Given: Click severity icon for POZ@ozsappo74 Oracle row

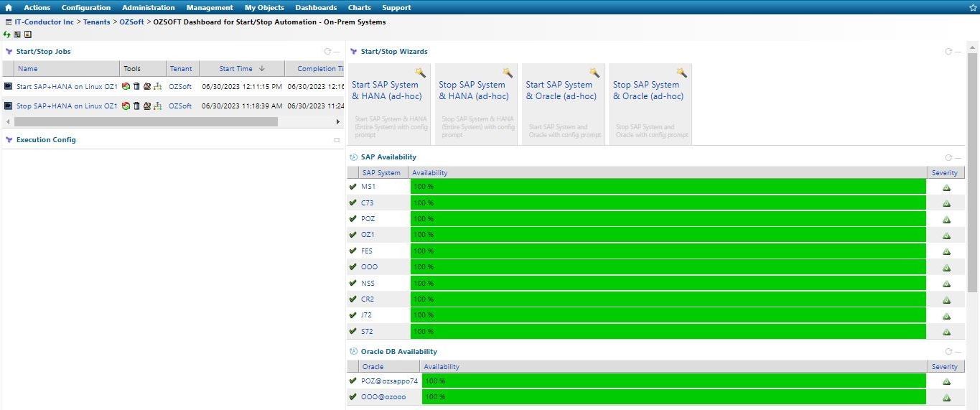Looking at the screenshot, I should point(946,381).
